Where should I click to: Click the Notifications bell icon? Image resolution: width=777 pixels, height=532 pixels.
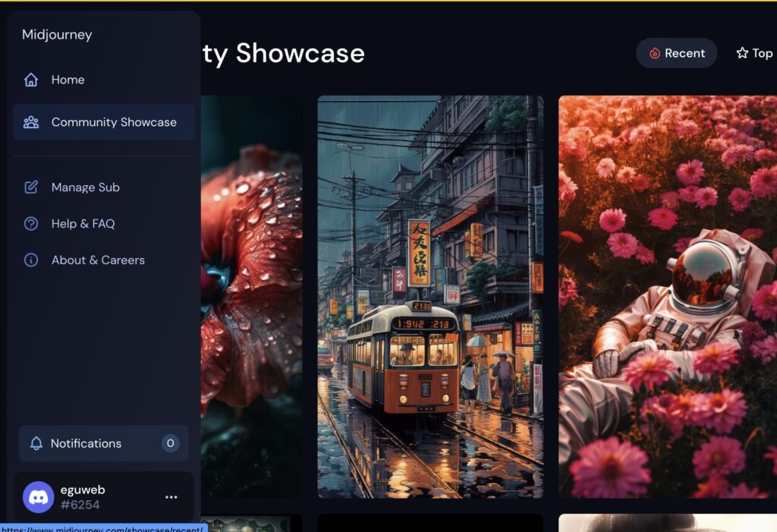click(36, 444)
